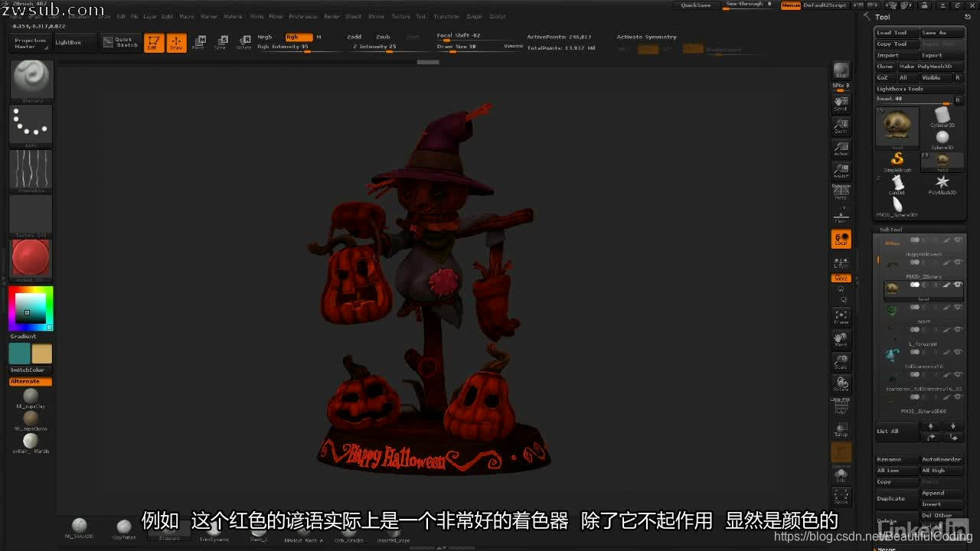Enable Edit mode button
Viewport: 980px width, 551px height.
[x=154, y=43]
